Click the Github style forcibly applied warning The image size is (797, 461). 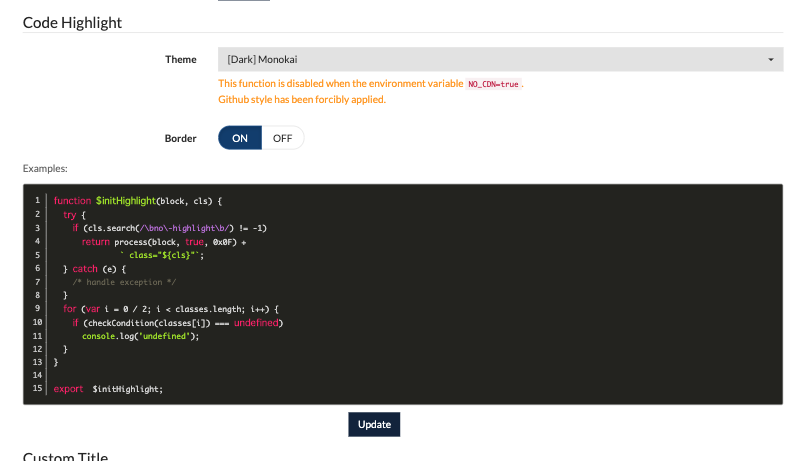(x=302, y=100)
